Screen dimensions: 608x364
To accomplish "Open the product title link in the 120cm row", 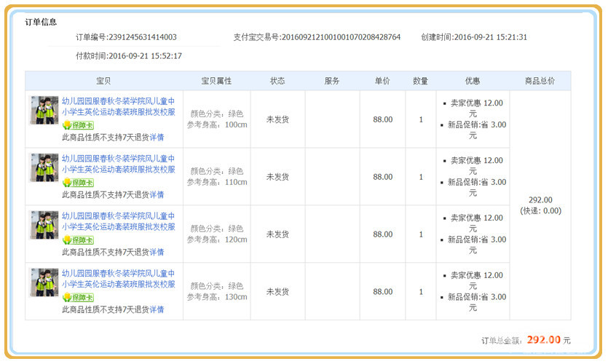I will click(118, 222).
